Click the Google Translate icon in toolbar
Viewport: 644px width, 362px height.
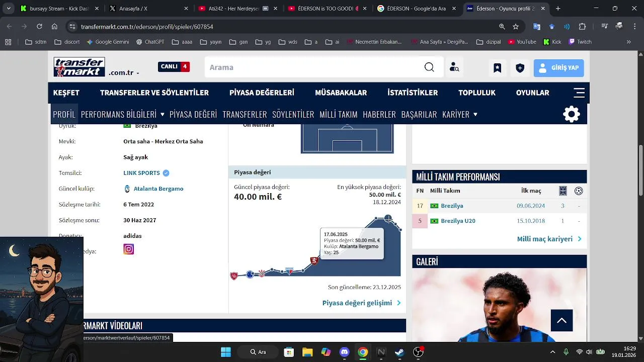coord(537,27)
